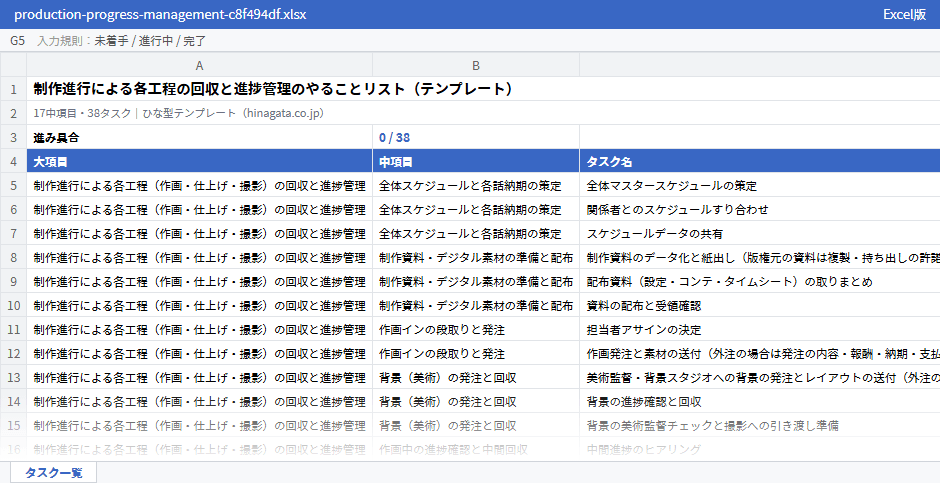Click the 入力規則 formula bar text
The width and height of the screenshot is (940, 483).
tap(122, 41)
